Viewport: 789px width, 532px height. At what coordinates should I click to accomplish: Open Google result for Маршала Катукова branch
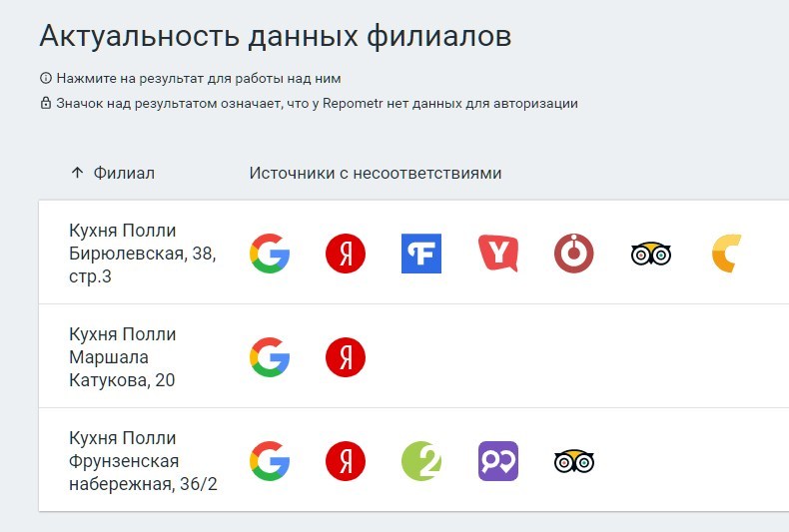pos(270,357)
